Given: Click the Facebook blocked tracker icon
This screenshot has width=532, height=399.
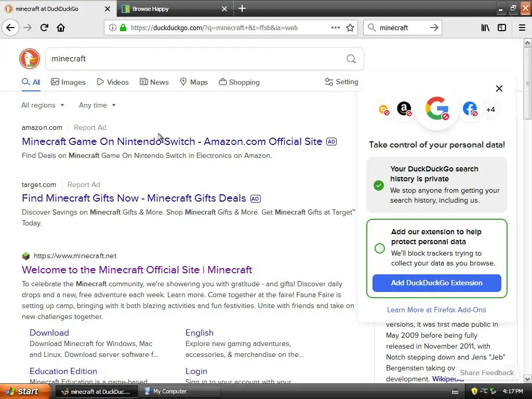Looking at the screenshot, I should 470,109.
